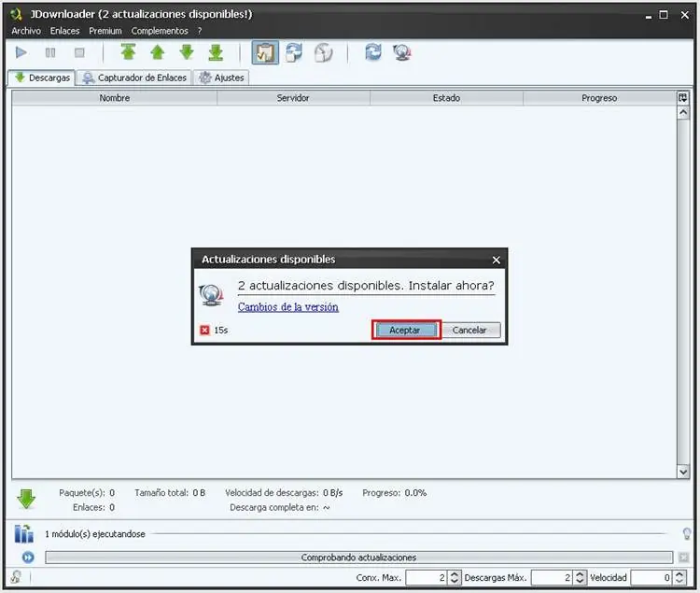Click 'Descarga completa en: ~' text
The image size is (700, 593).
pyautogui.click(x=280, y=507)
